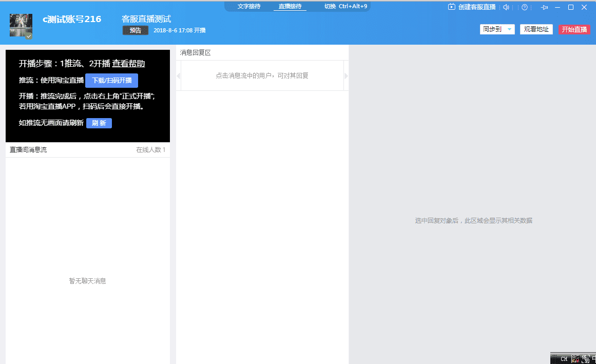
Task: Switch to the 文字接待 tab
Action: pos(249,6)
